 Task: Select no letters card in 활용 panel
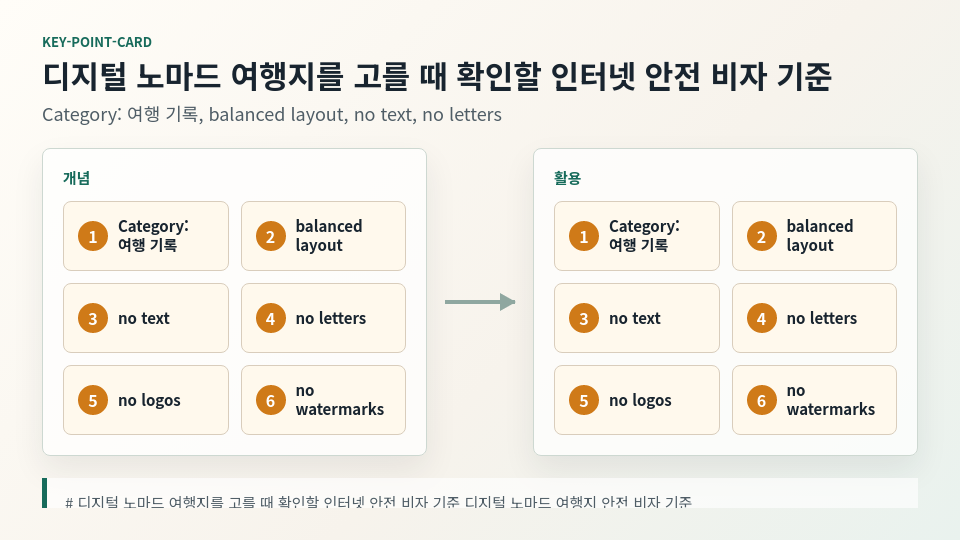coord(814,318)
